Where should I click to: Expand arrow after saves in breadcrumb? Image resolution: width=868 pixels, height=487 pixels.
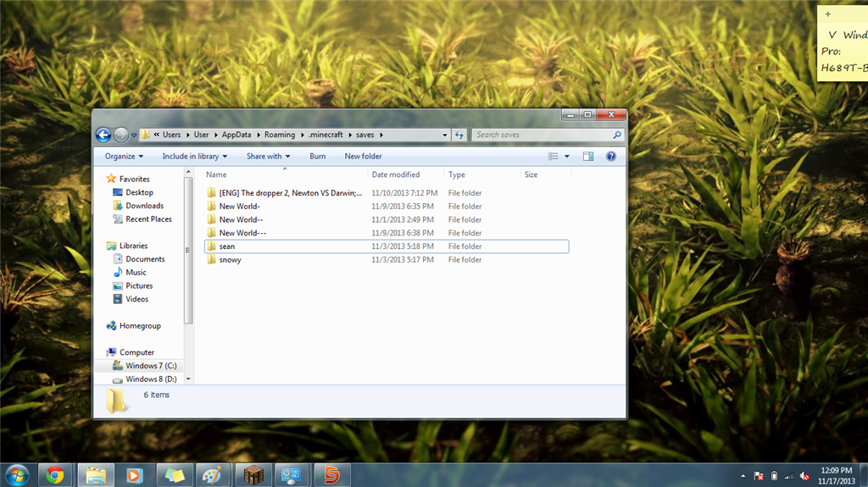tap(381, 135)
